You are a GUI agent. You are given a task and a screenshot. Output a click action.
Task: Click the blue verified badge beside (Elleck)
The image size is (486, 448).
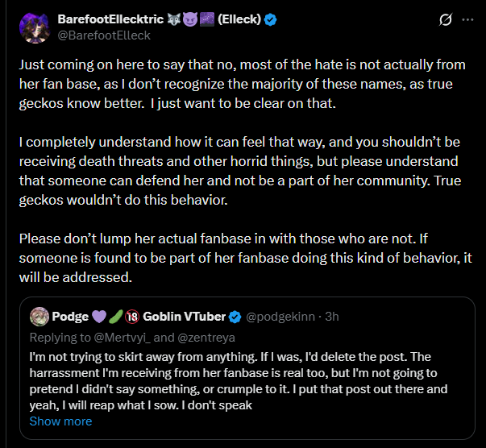tap(271, 19)
